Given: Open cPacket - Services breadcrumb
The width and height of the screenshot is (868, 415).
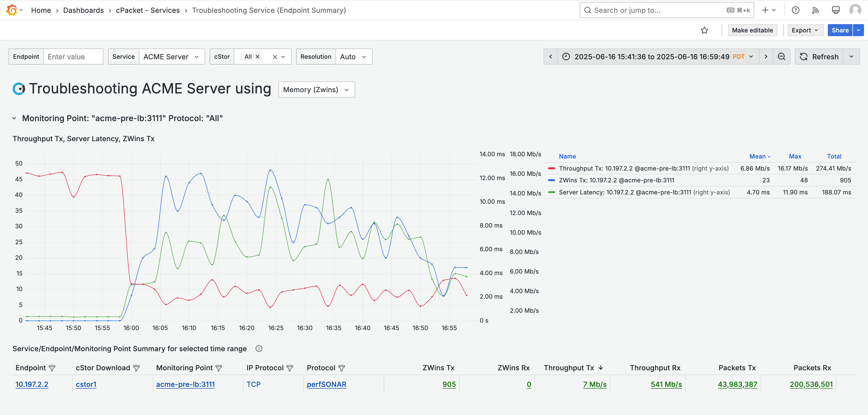Looking at the screenshot, I should (x=148, y=10).
